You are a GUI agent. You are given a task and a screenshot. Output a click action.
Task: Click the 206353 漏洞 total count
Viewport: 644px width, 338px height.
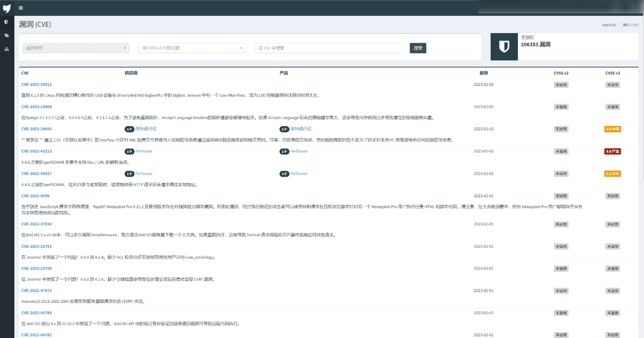click(x=535, y=44)
